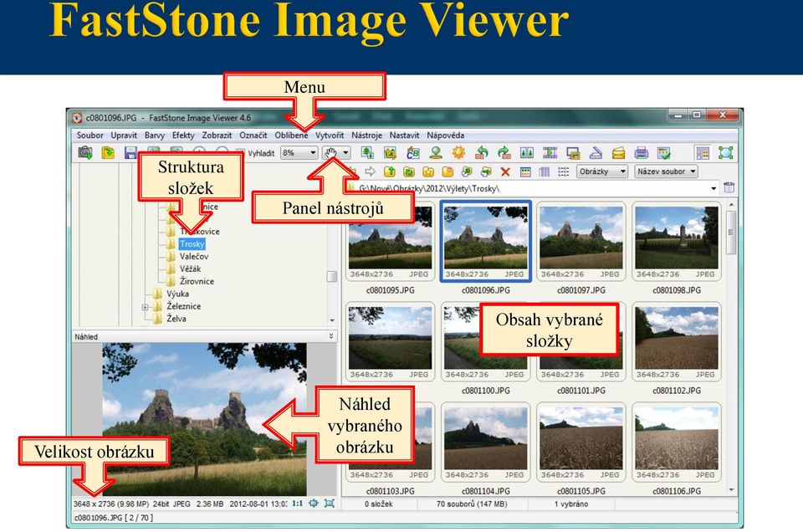Select the Valečov folder in tree
This screenshot has width=803, height=532.
pos(193,256)
